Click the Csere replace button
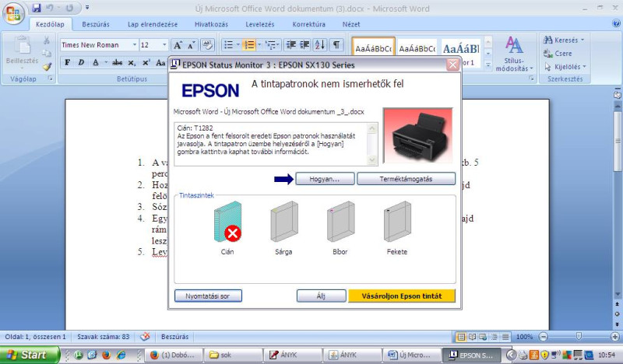This screenshot has width=623, height=364. point(558,54)
